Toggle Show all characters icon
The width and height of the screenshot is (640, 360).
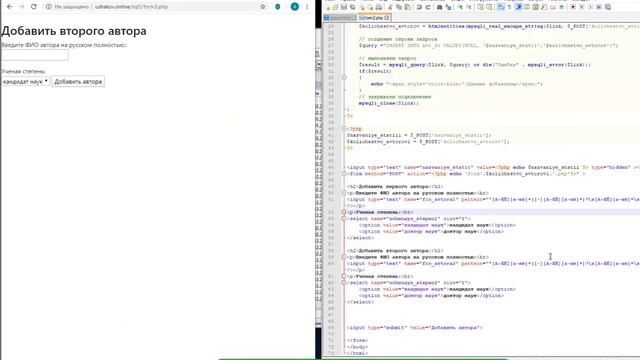(x=509, y=7)
